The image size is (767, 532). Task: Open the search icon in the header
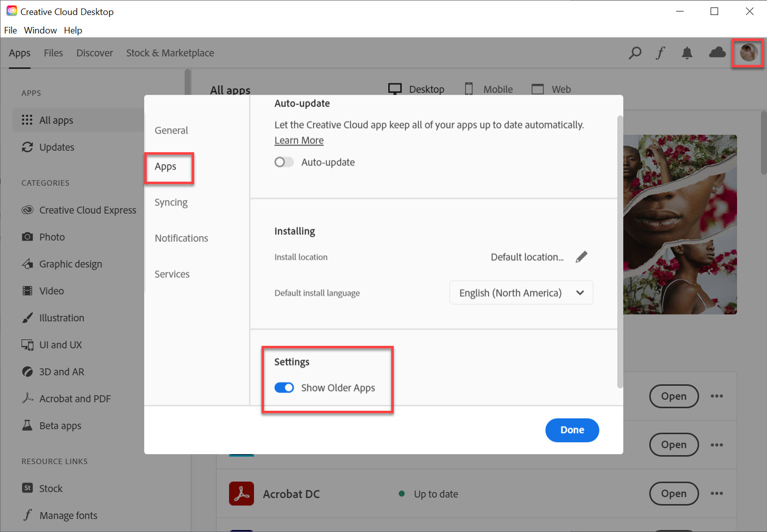tap(635, 52)
